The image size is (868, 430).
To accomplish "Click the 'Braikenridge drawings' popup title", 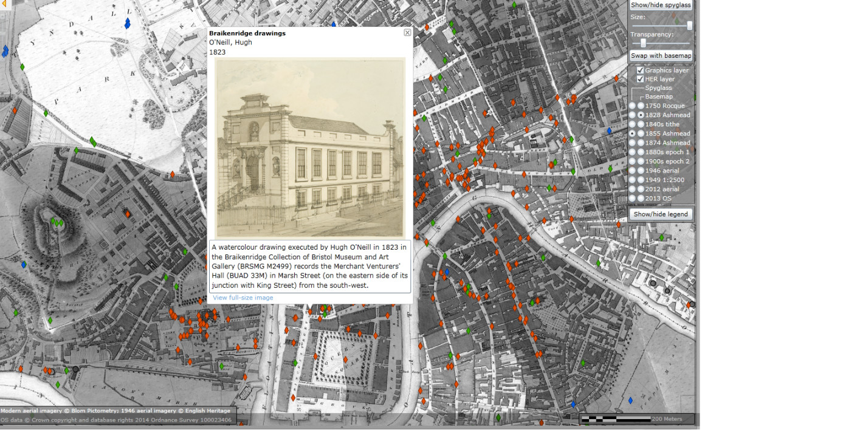I will 247,33.
